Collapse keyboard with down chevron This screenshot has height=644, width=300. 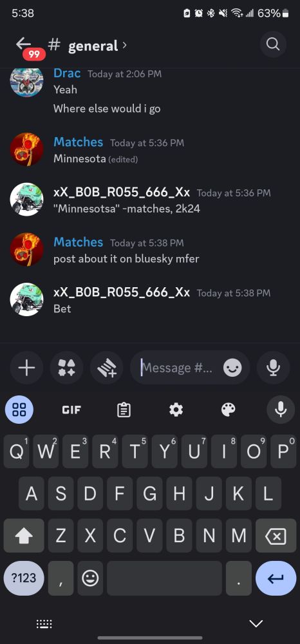256,623
